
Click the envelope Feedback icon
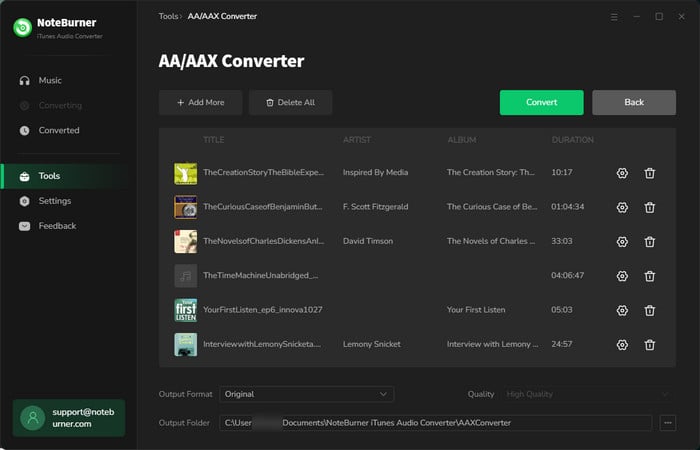coord(25,226)
